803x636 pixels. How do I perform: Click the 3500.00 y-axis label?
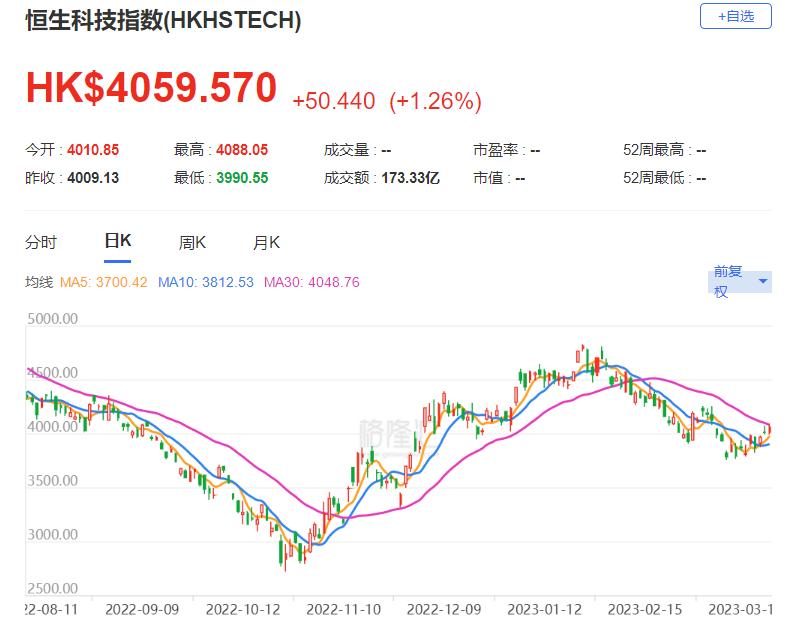52,480
